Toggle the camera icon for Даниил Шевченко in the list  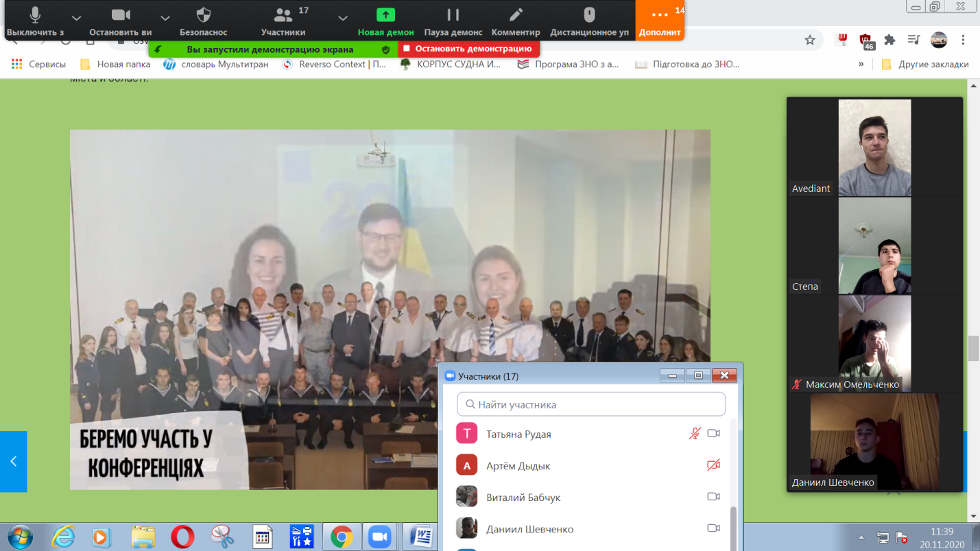(713, 528)
